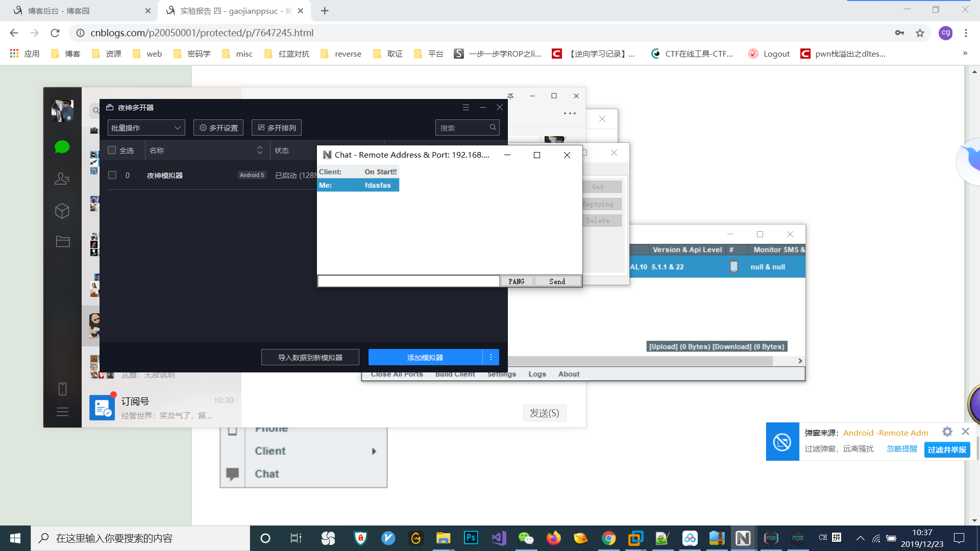Reload the current browser page

pos(55,33)
